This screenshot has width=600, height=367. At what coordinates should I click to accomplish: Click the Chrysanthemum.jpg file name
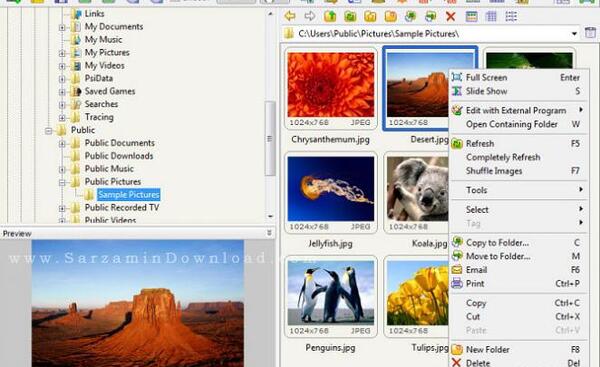click(331, 140)
